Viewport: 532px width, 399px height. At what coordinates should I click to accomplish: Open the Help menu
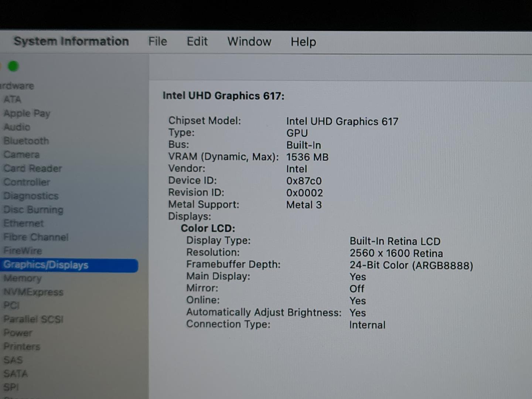tap(303, 42)
